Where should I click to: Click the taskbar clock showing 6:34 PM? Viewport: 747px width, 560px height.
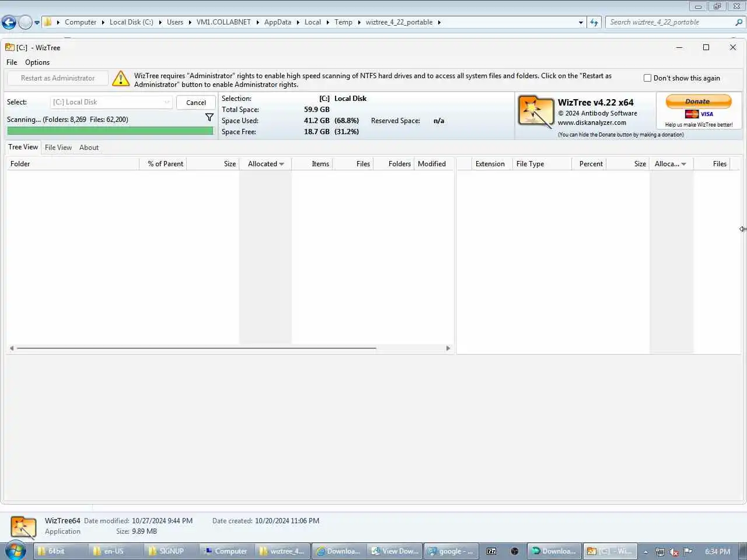click(x=717, y=551)
